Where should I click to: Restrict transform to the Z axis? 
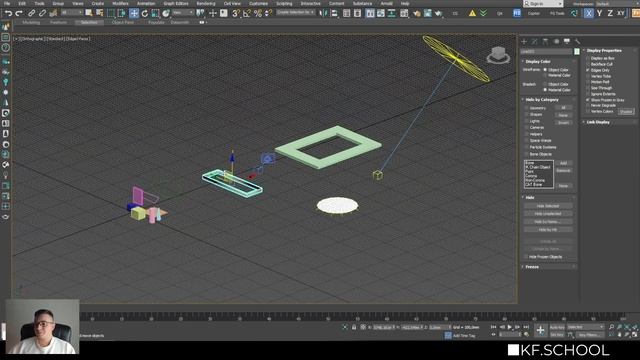[x=610, y=13]
